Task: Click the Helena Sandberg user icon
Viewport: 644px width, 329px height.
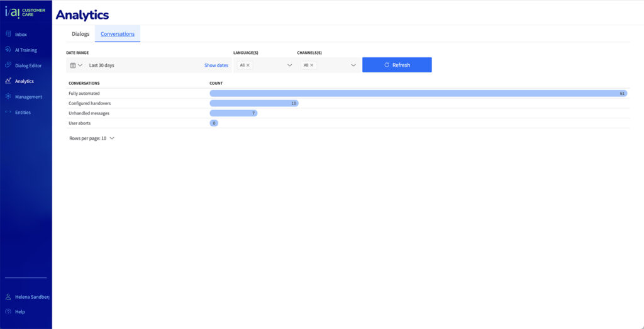Action: pos(8,297)
